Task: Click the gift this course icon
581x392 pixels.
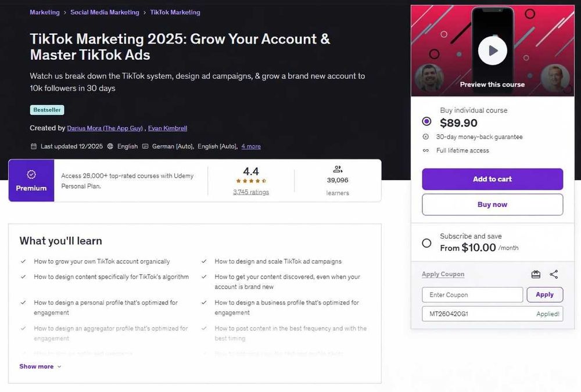Action: [x=536, y=274]
